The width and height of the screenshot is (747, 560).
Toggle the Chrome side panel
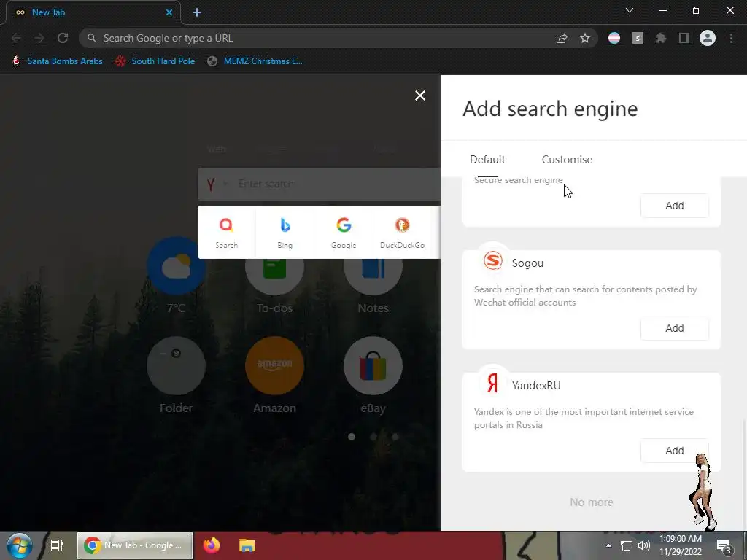pyautogui.click(x=684, y=38)
